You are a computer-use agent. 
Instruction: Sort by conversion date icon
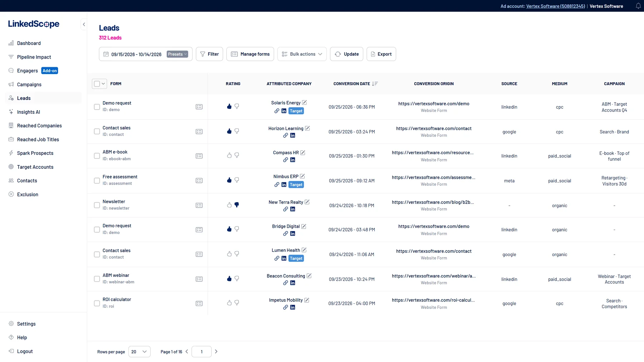point(375,84)
